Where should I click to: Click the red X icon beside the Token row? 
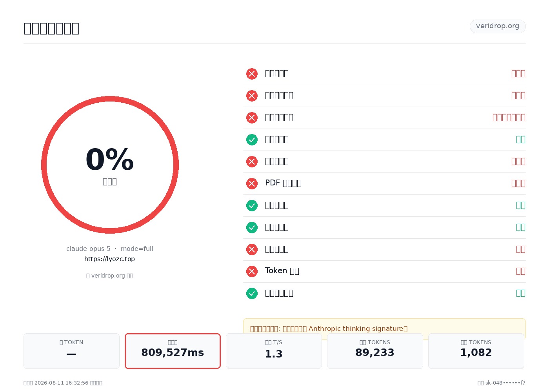[252, 271]
